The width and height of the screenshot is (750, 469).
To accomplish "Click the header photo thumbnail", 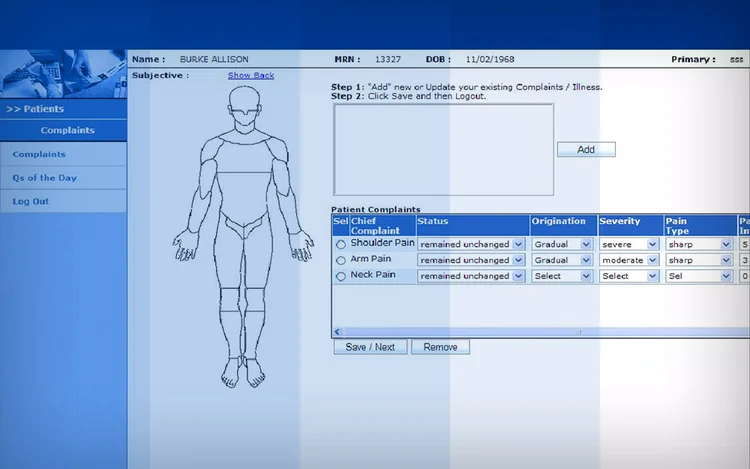I will pos(63,74).
